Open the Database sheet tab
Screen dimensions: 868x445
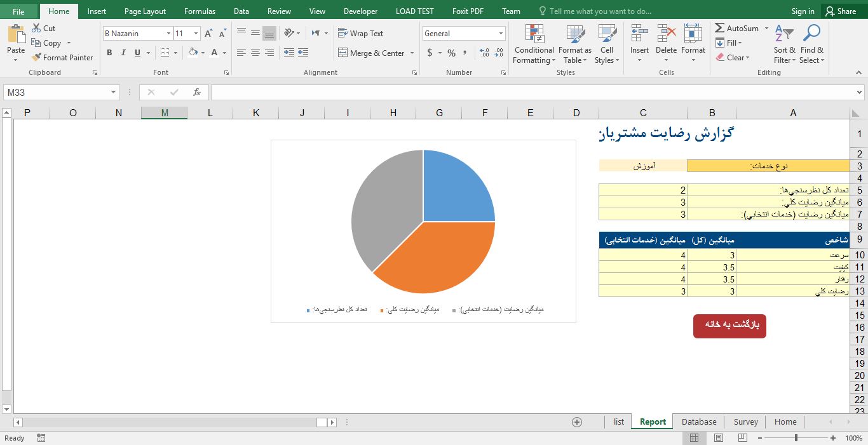pos(699,422)
